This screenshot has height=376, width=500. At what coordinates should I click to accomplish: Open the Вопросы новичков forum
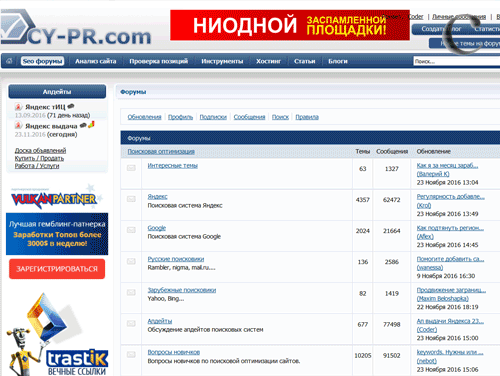point(174,352)
